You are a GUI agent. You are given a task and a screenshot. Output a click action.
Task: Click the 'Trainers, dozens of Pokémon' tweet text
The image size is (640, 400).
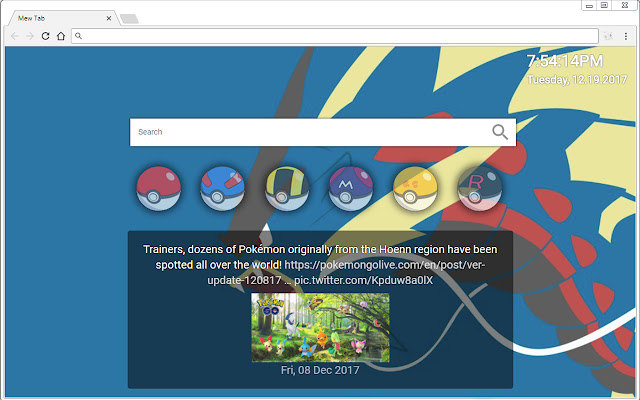point(320,257)
